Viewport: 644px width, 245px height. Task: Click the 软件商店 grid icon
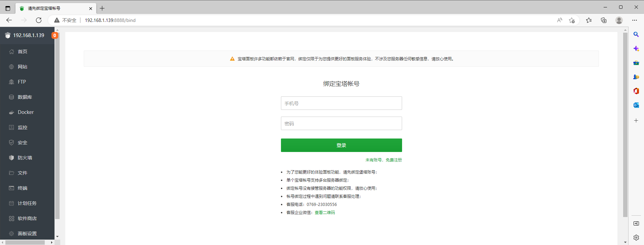coord(11,218)
